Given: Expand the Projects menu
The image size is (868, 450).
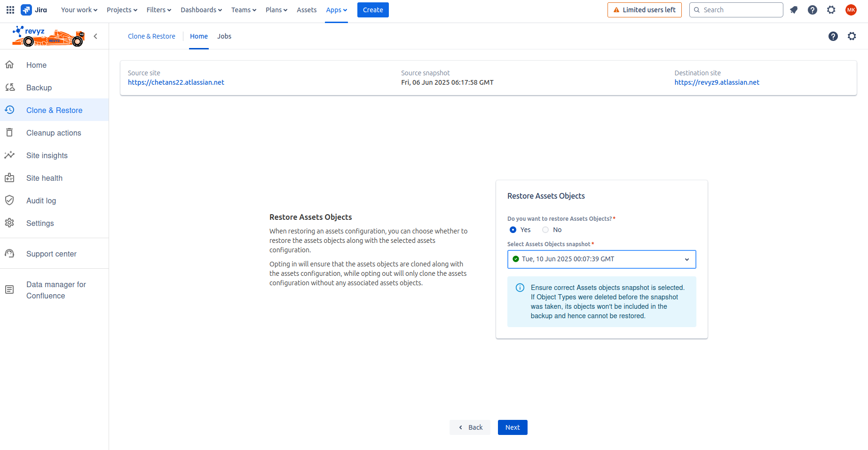Looking at the screenshot, I should click(x=122, y=10).
